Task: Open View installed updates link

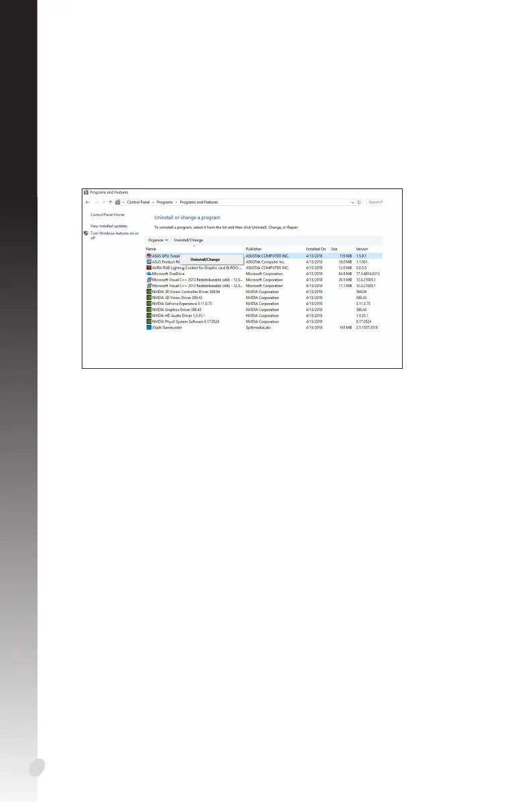Action: 109,226
